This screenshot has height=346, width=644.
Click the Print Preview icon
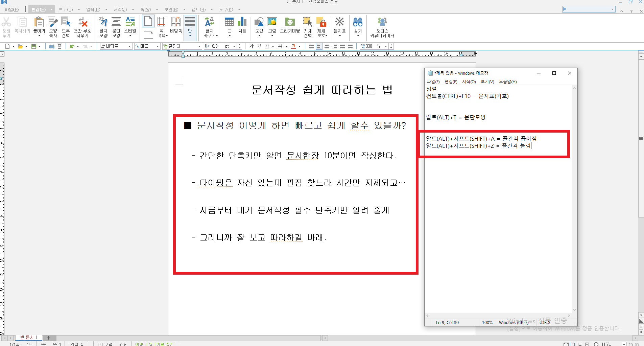coord(59,46)
